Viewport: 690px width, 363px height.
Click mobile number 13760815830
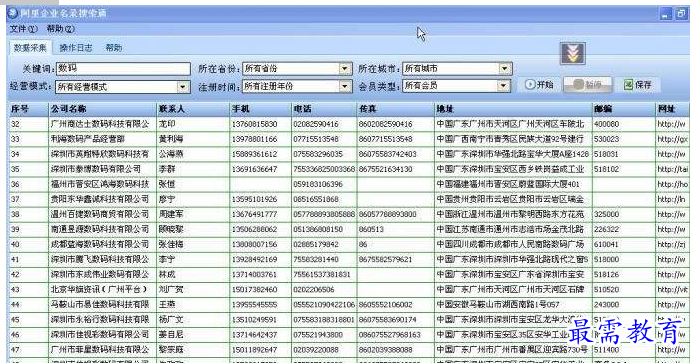(x=254, y=124)
